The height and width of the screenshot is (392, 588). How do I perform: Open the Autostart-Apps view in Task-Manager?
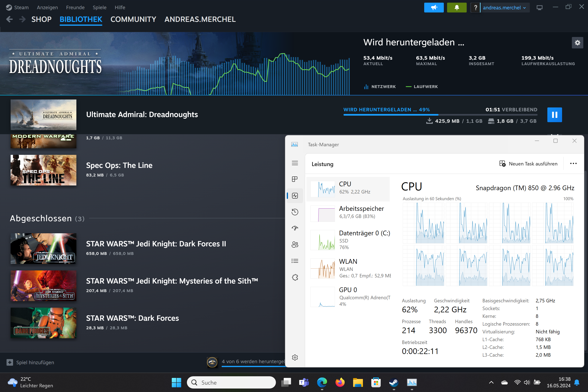pos(295,228)
